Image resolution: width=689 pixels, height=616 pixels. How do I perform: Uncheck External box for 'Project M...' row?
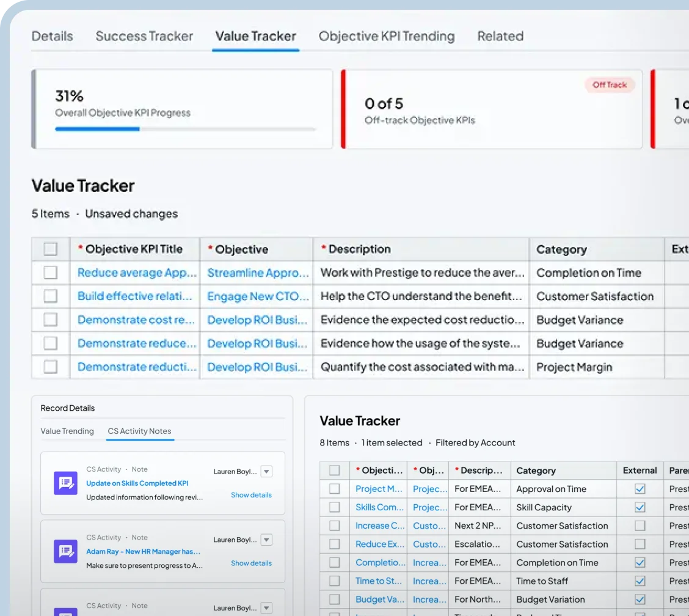pyautogui.click(x=640, y=489)
